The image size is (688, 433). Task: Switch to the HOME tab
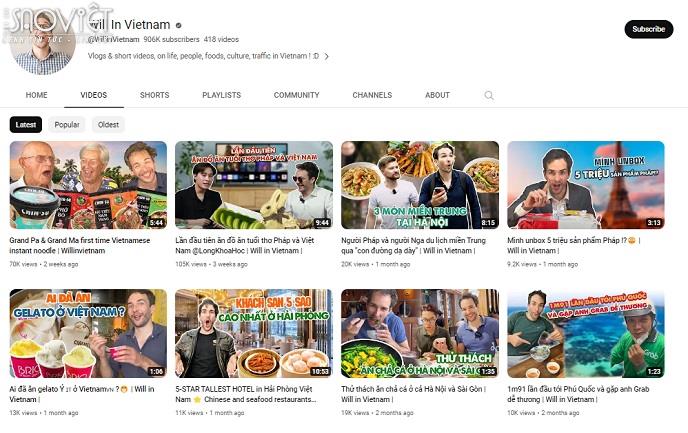click(x=36, y=95)
